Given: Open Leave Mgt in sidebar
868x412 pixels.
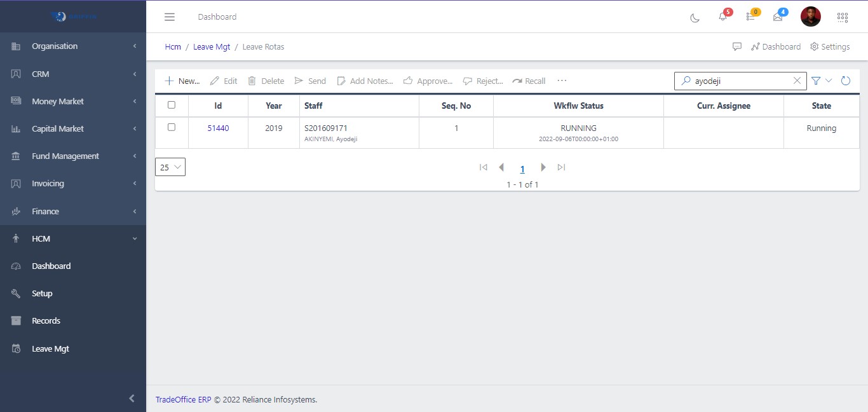Looking at the screenshot, I should click(50, 348).
